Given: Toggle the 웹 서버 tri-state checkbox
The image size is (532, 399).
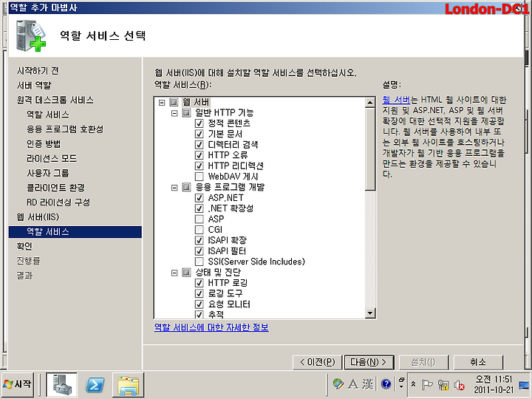Looking at the screenshot, I should [x=174, y=102].
